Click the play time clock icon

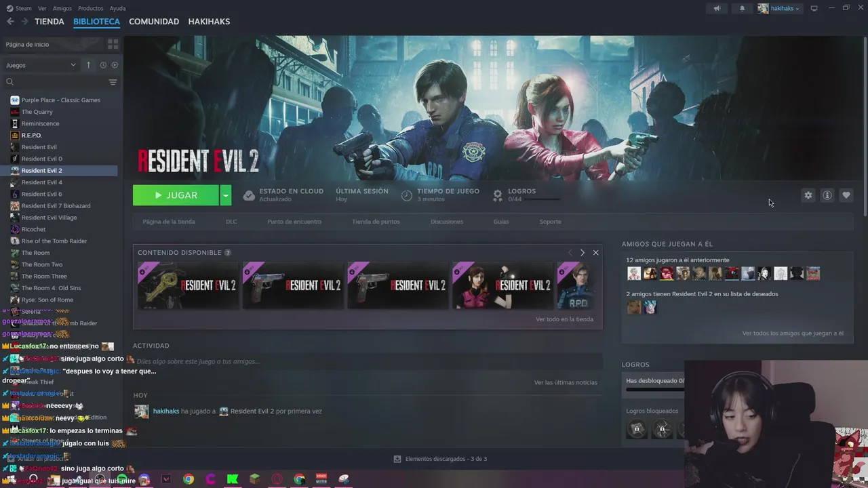point(406,195)
